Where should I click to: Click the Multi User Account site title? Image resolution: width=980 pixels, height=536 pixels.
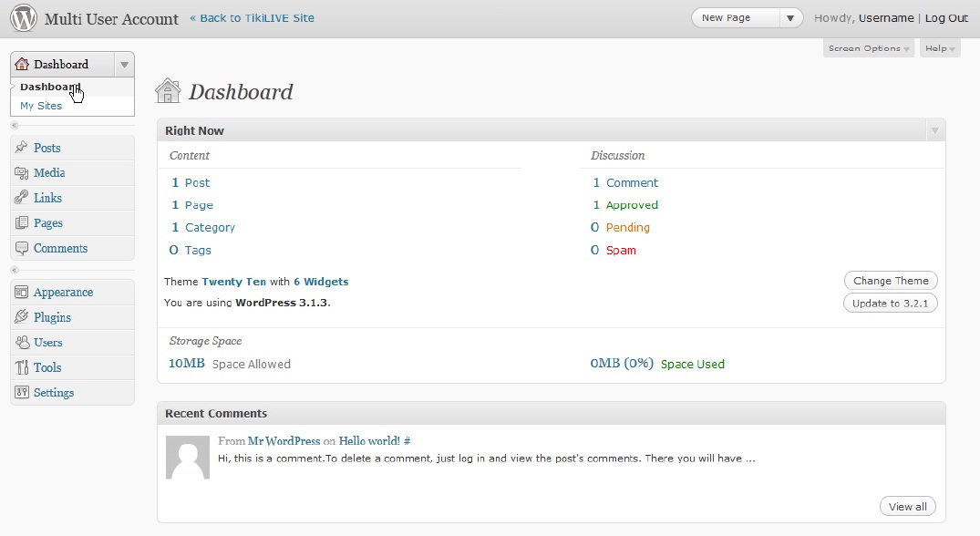[111, 19]
